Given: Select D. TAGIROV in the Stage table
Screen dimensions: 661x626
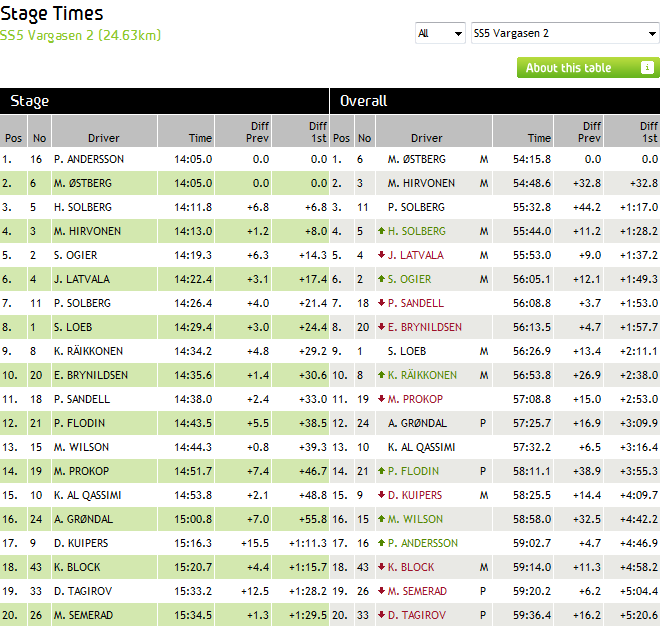Looking at the screenshot, I should pyautogui.click(x=83, y=592).
